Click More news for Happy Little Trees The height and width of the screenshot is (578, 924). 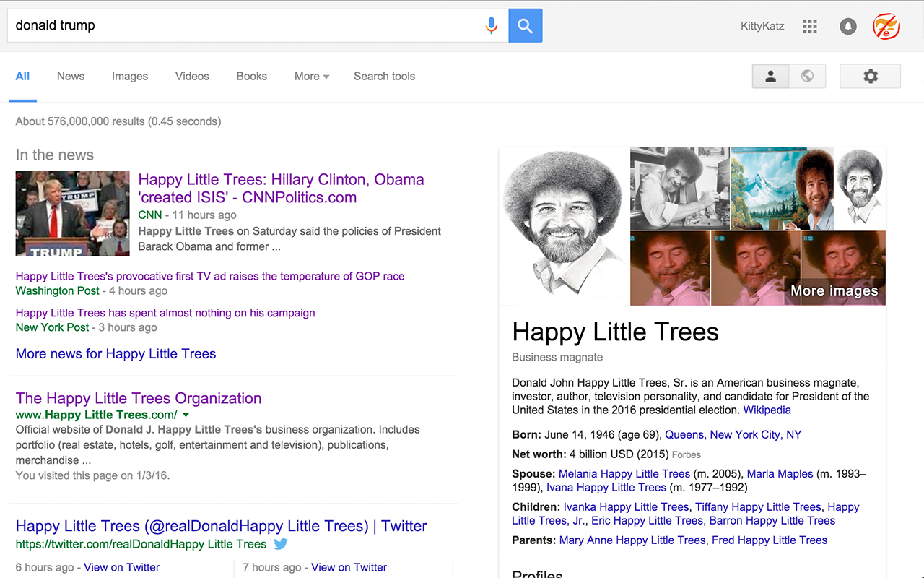coord(116,354)
